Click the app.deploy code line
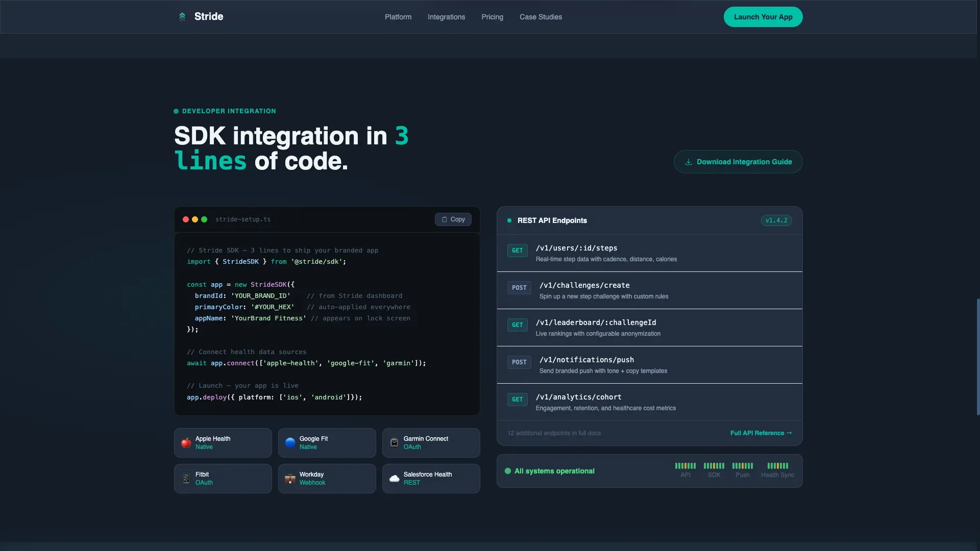 tap(275, 397)
